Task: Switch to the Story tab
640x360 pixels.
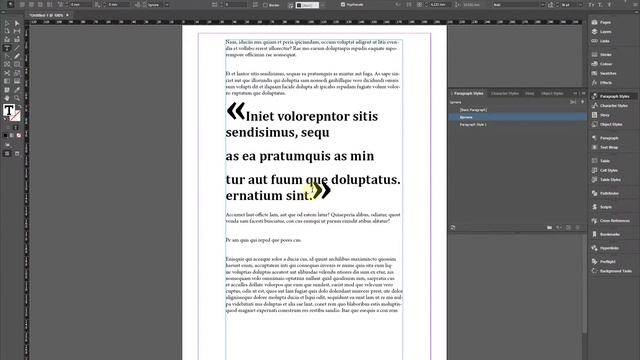Action: 529,93
